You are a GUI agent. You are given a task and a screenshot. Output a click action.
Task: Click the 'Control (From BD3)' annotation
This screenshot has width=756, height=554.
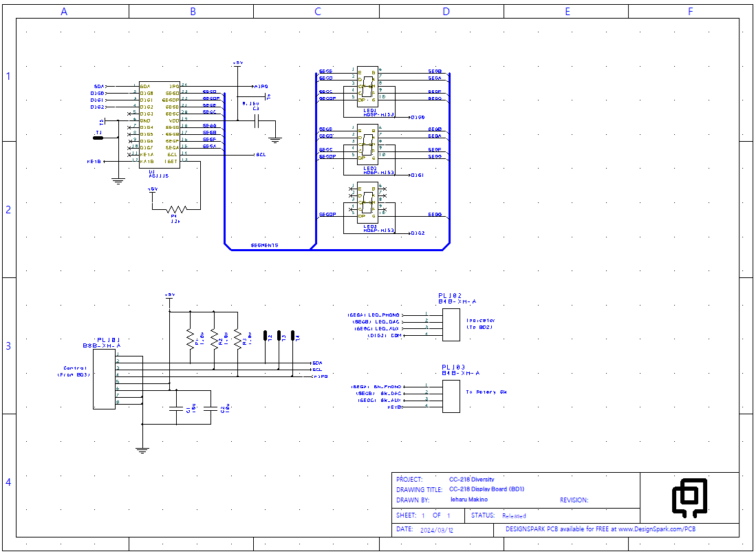pyautogui.click(x=74, y=371)
